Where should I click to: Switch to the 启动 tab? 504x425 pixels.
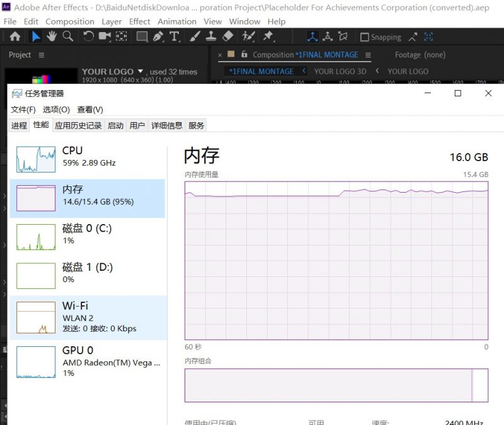point(115,125)
